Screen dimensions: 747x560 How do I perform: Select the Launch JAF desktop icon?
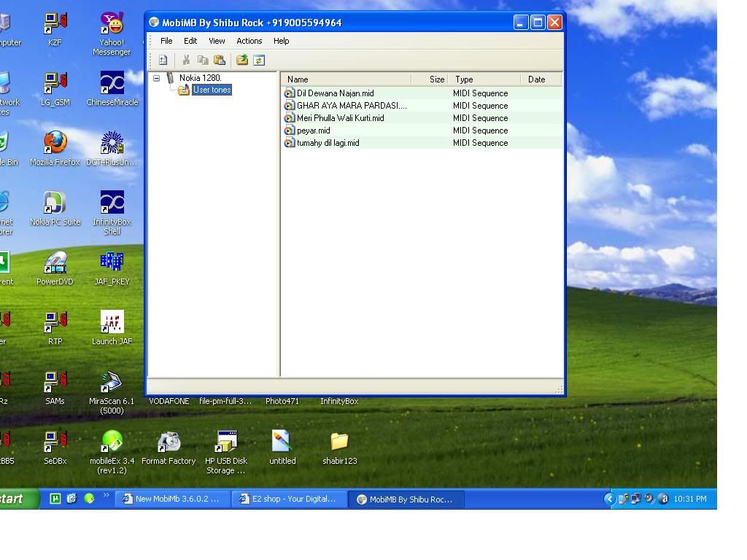pos(112,328)
